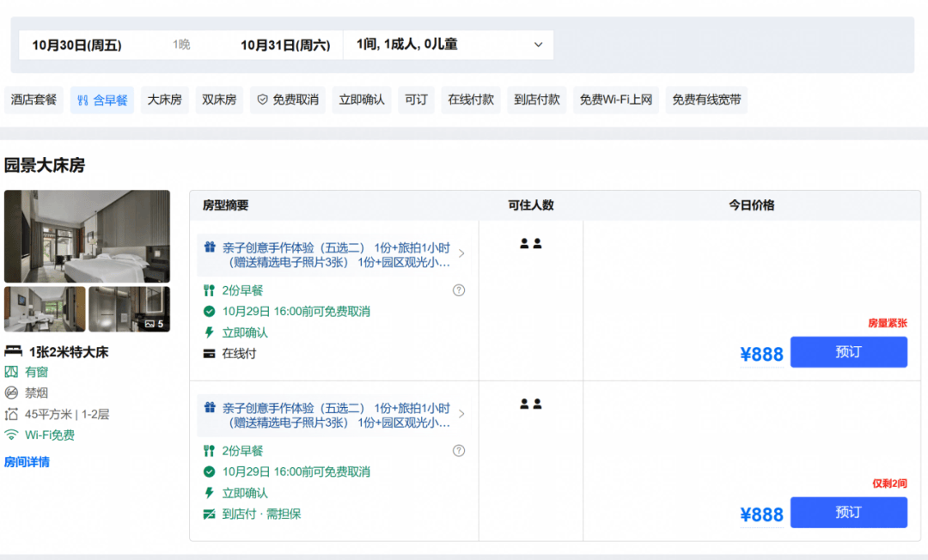The width and height of the screenshot is (928, 560).
Task: Click the green check icon in the 在线付 row
Action: (x=209, y=311)
